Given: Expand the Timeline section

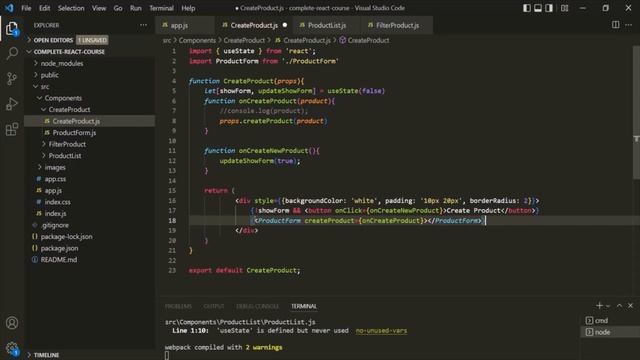Looking at the screenshot, I should [x=90, y=355].
